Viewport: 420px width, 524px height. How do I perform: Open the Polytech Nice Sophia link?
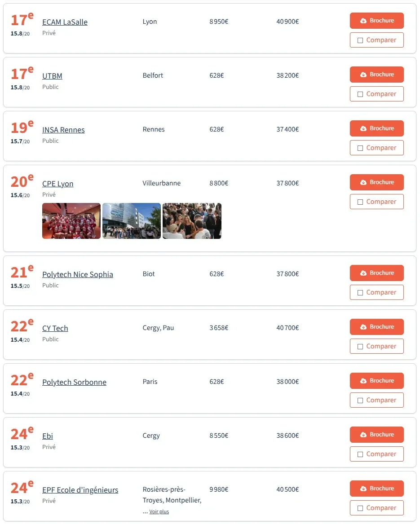pos(78,274)
